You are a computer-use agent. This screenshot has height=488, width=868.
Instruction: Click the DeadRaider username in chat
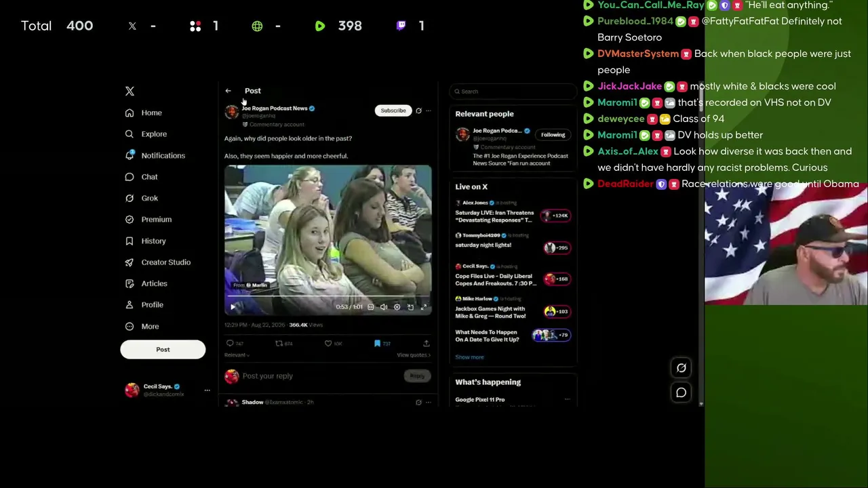click(625, 184)
